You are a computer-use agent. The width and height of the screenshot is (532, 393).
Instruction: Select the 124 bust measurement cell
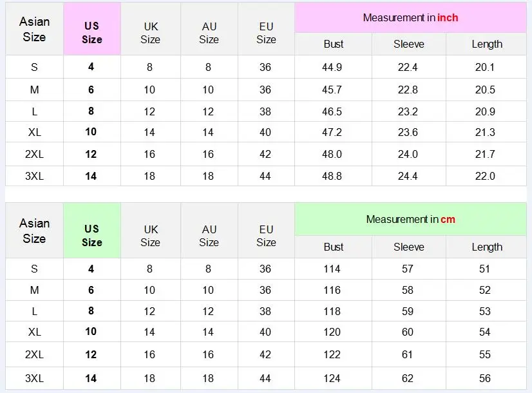coord(332,379)
